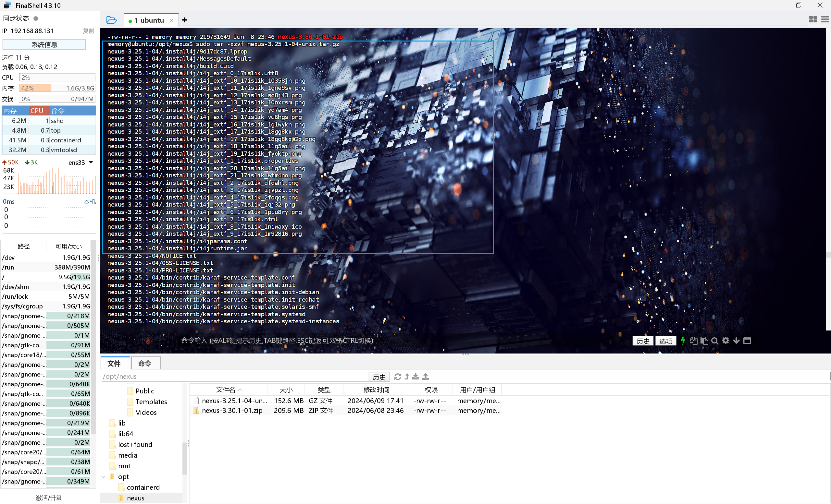Open terminal search magnifier icon
This screenshot has height=504, width=831.
715,341
